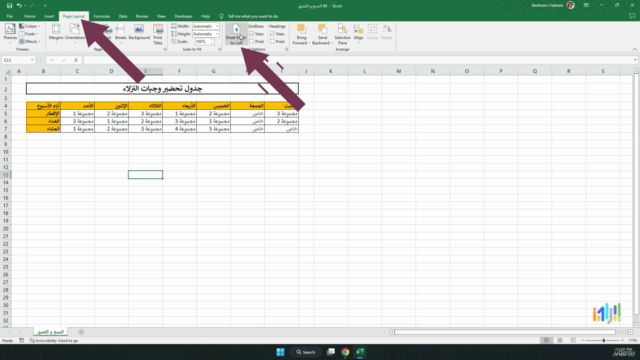Switch to Page Break Preview in status bar

pyautogui.click(x=573, y=340)
